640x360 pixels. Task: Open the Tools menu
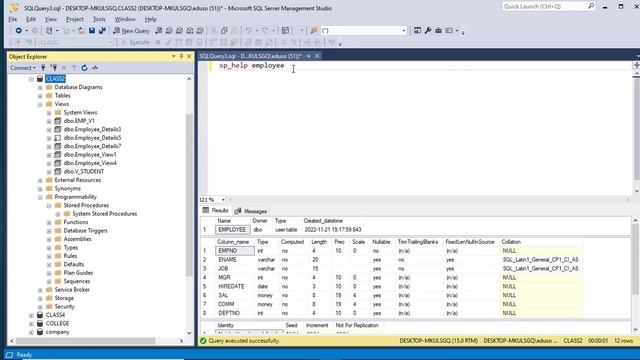coord(99,19)
